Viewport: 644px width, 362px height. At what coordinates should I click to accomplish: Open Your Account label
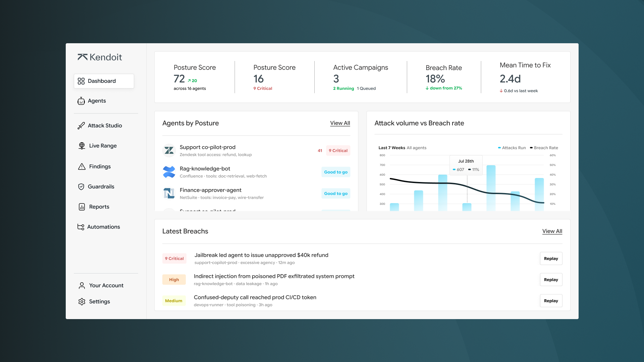point(106,286)
